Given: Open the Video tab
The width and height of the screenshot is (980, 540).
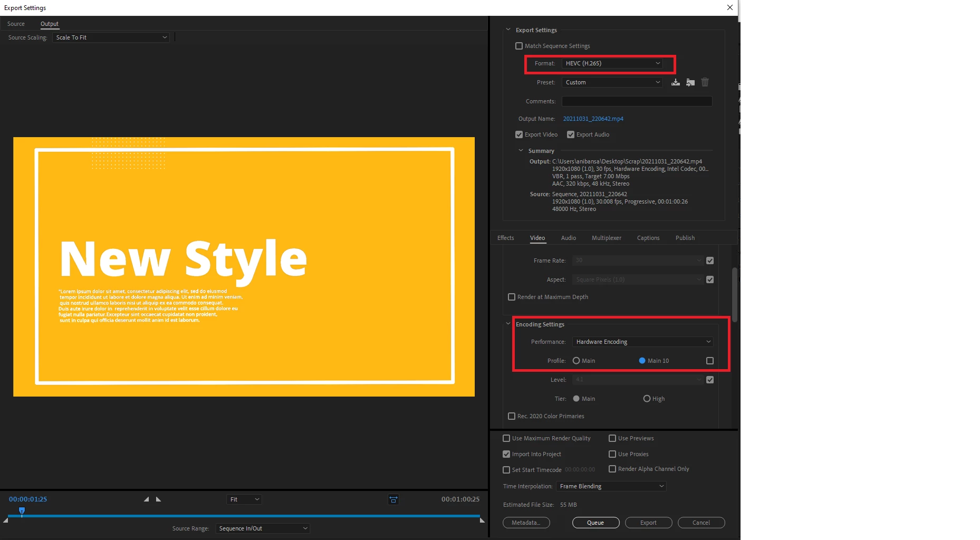Looking at the screenshot, I should (x=537, y=238).
